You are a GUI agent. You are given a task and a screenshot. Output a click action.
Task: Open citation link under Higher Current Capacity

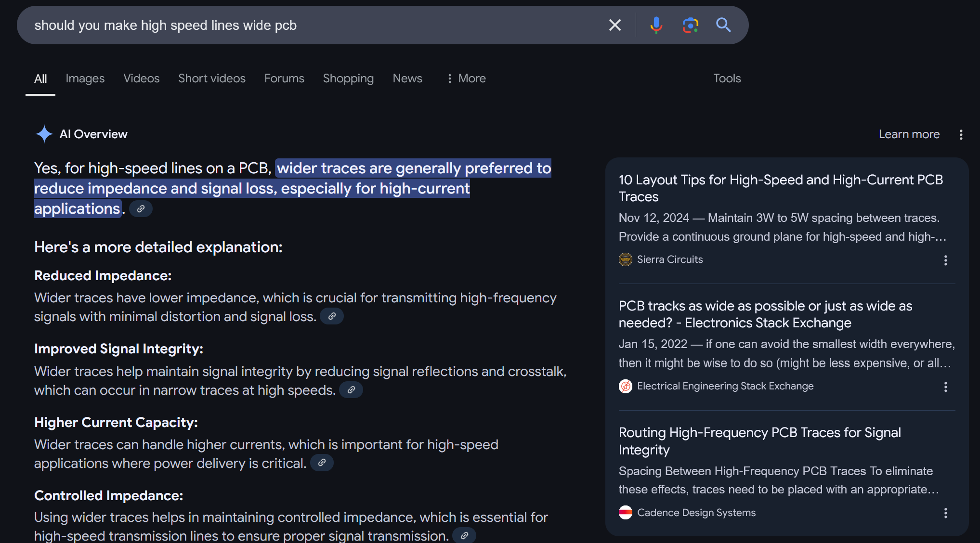(322, 463)
